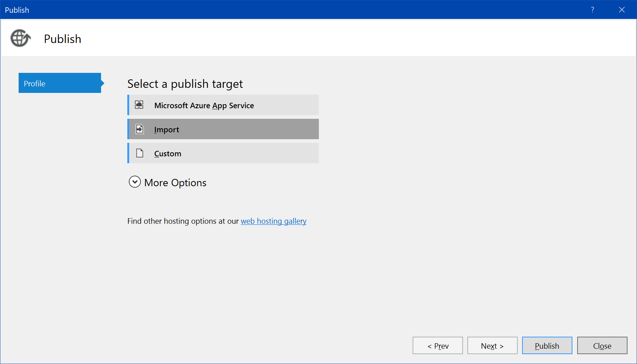Click the globe publish icon in the header
This screenshot has height=364, width=637.
click(x=20, y=38)
